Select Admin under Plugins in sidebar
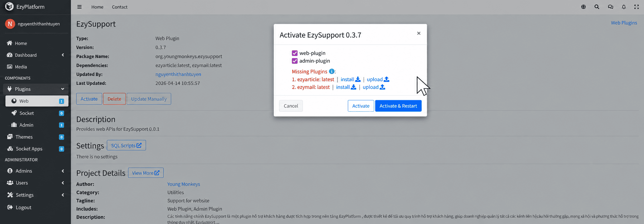Image resolution: width=644 pixels, height=224 pixels. tap(37, 125)
